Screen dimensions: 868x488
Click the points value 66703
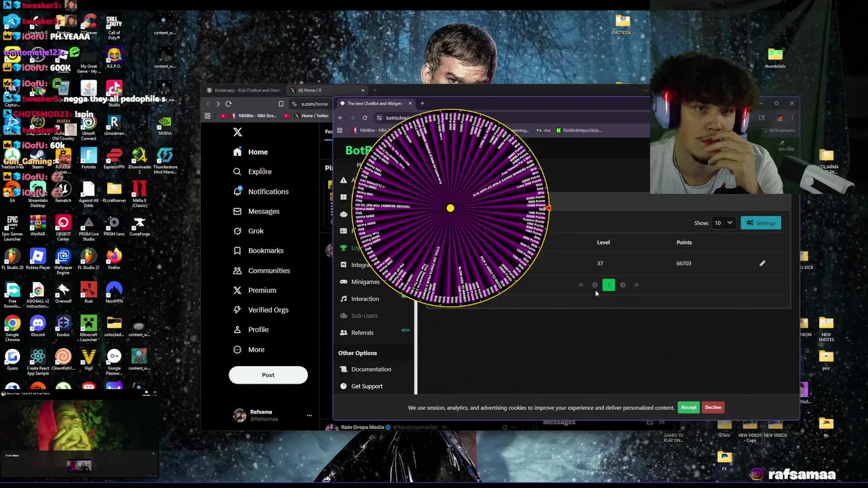(x=684, y=264)
